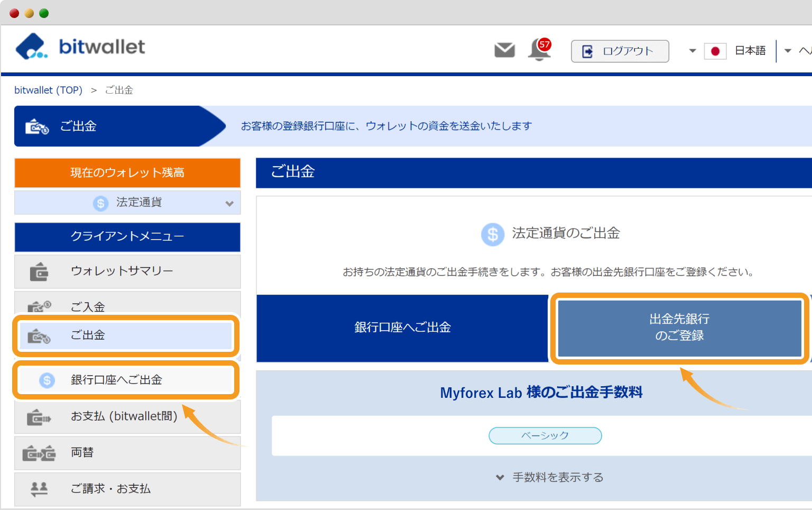Click the ご出金 main panel heading
This screenshot has width=812, height=510.
pos(293,172)
